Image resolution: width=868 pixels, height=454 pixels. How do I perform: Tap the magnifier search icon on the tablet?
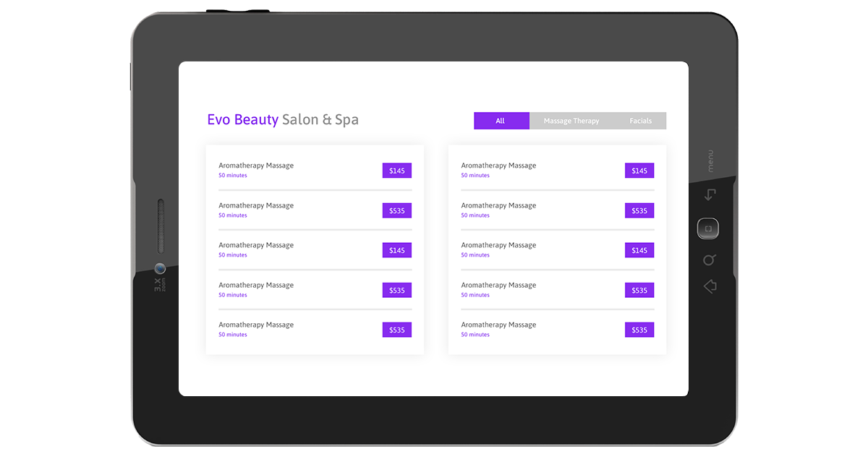(710, 260)
